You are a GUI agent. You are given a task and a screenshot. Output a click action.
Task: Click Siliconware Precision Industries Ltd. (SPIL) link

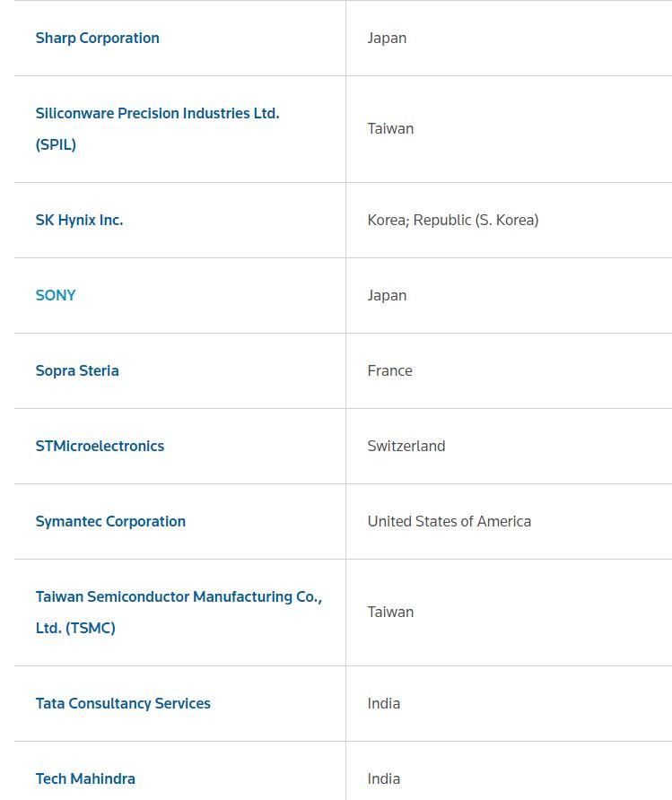coord(157,114)
